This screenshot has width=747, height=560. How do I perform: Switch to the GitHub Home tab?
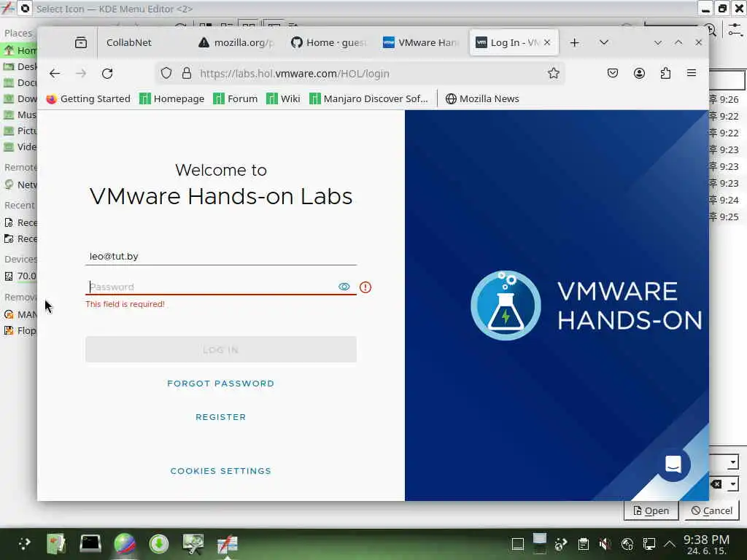[329, 42]
